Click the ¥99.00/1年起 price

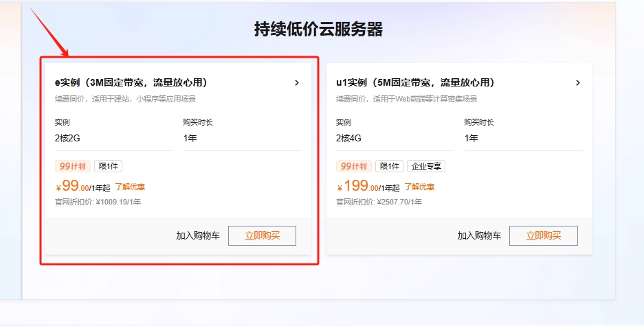point(83,186)
